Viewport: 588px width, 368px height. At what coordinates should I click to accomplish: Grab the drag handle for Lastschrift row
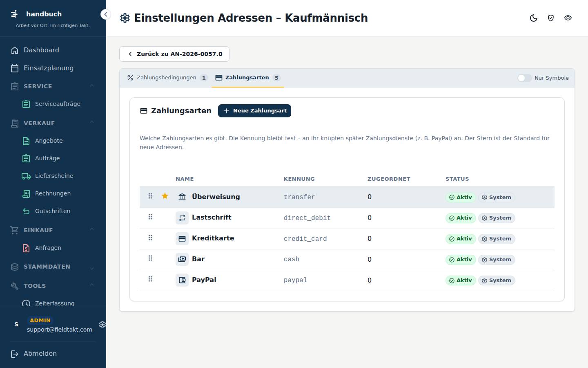(150, 217)
